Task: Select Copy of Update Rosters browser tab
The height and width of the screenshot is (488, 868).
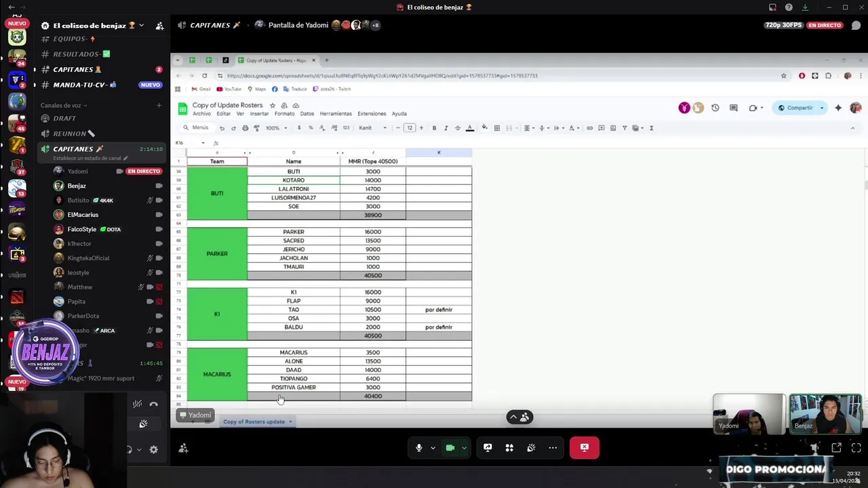Action: 276,60
